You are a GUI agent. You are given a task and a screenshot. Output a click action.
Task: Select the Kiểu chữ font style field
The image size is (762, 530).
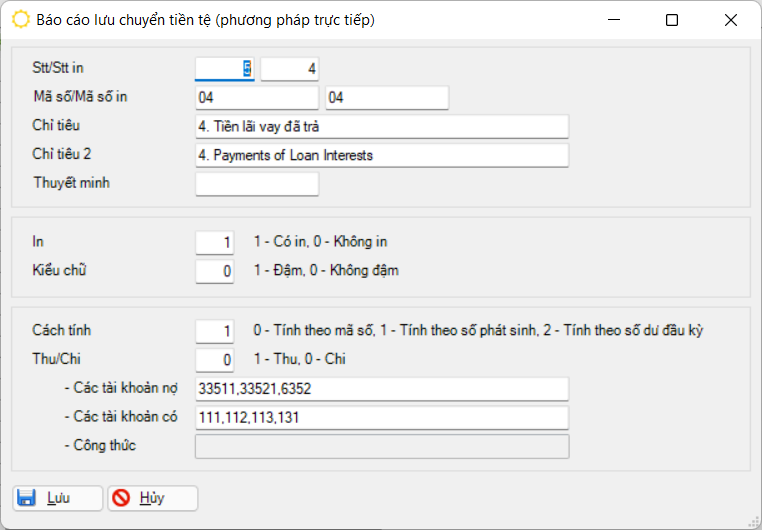(215, 271)
